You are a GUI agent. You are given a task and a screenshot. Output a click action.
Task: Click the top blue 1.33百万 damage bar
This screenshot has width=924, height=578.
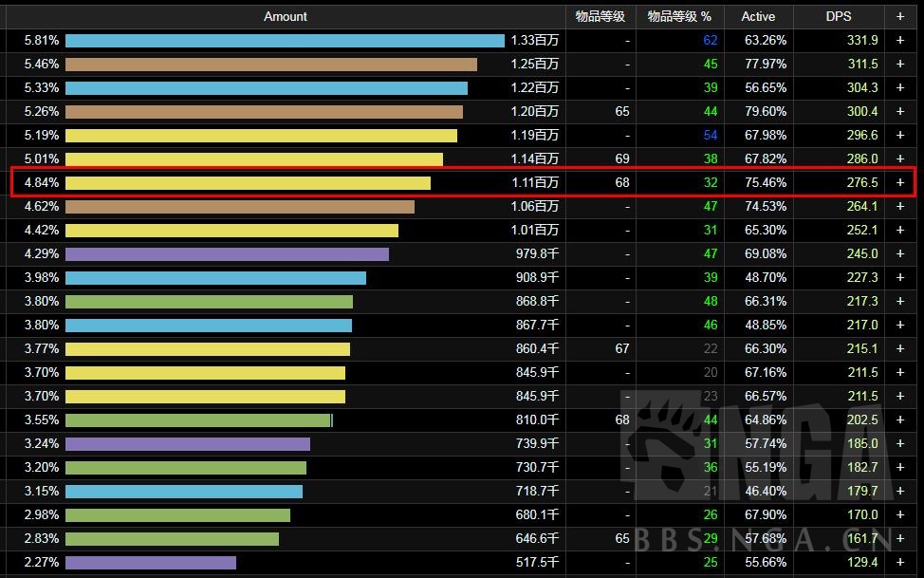click(x=285, y=41)
